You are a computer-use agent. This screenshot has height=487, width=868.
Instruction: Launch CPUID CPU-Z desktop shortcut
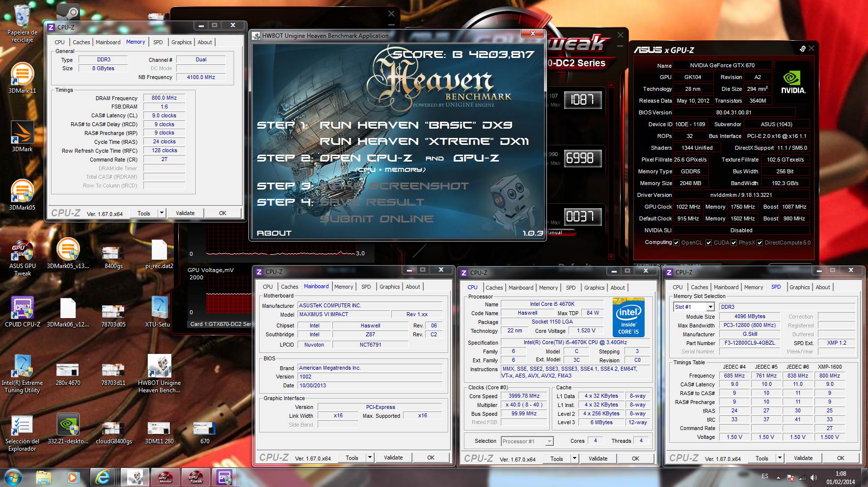(x=22, y=312)
